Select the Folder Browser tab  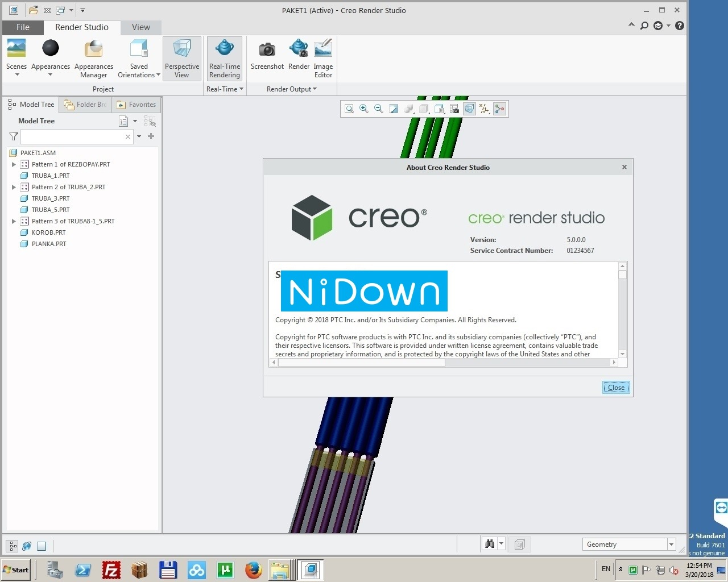coord(85,105)
